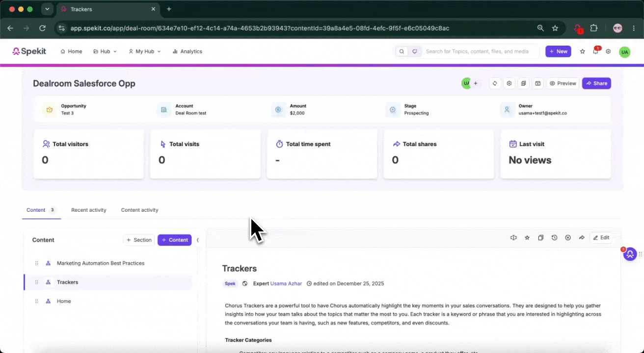Click the Chrome address bar URL
Image resolution: width=644 pixels, height=353 pixels.
[260, 28]
